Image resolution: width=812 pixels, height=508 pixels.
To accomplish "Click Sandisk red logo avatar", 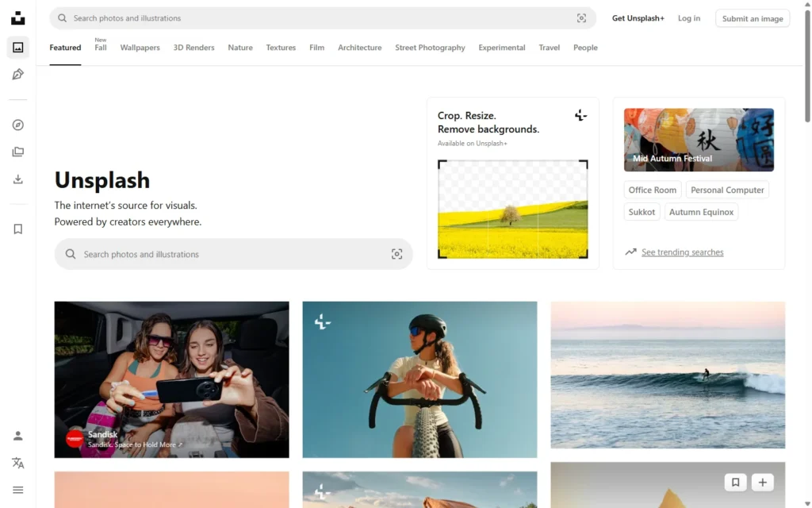I will 75,439.
